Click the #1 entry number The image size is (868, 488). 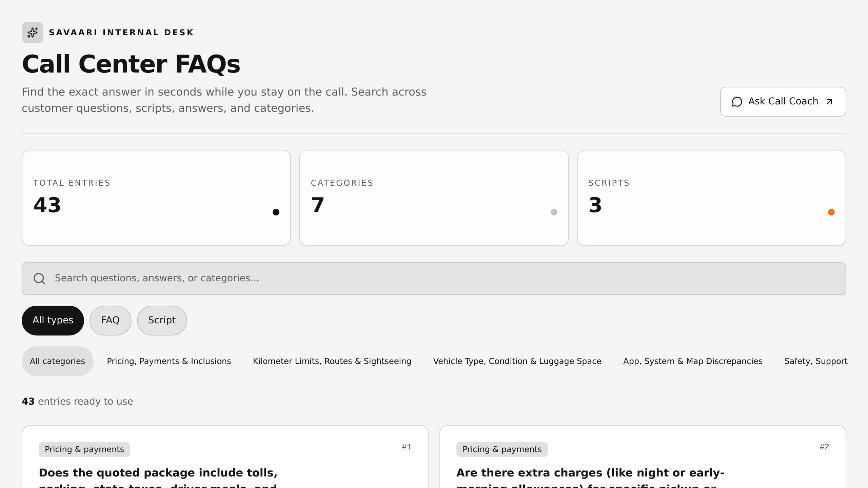click(x=407, y=447)
